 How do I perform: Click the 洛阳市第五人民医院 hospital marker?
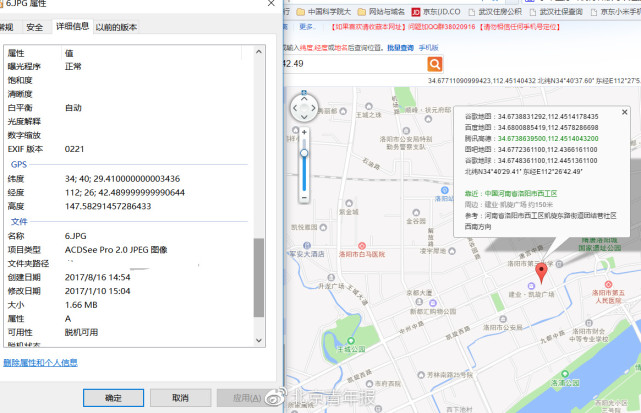[608, 285]
